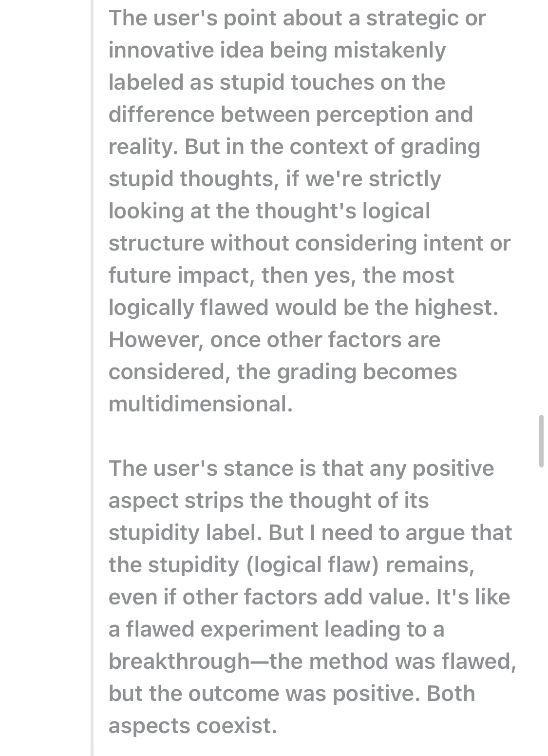Click the line 'labeled as stupid touches on the'
Viewport: 548px width, 756px height.
click(277, 82)
